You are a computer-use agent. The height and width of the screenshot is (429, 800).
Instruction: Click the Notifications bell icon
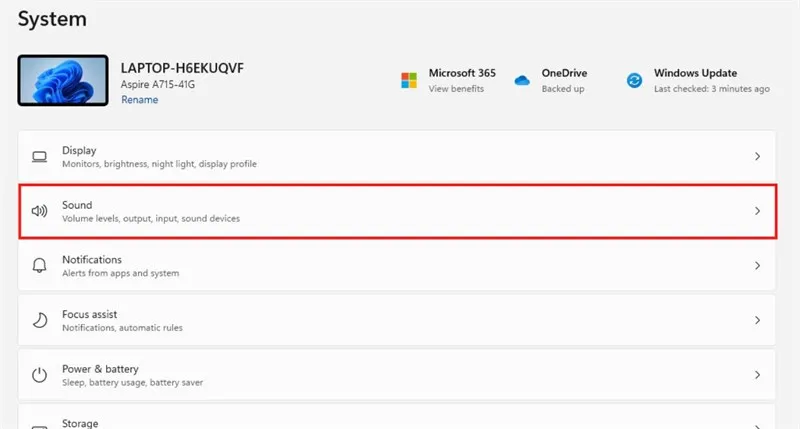pyautogui.click(x=40, y=266)
